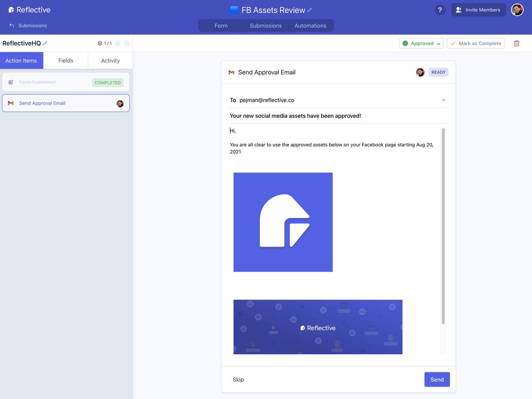The image size is (532, 399).
Task: Click the assignee avatar next to READY badge
Action: 420,72
